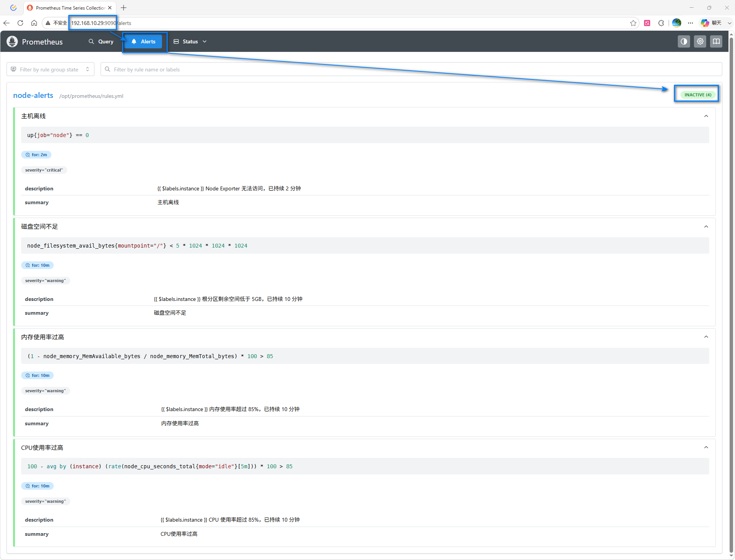Click the address bar URL
This screenshot has width=735, height=560.
point(101,23)
